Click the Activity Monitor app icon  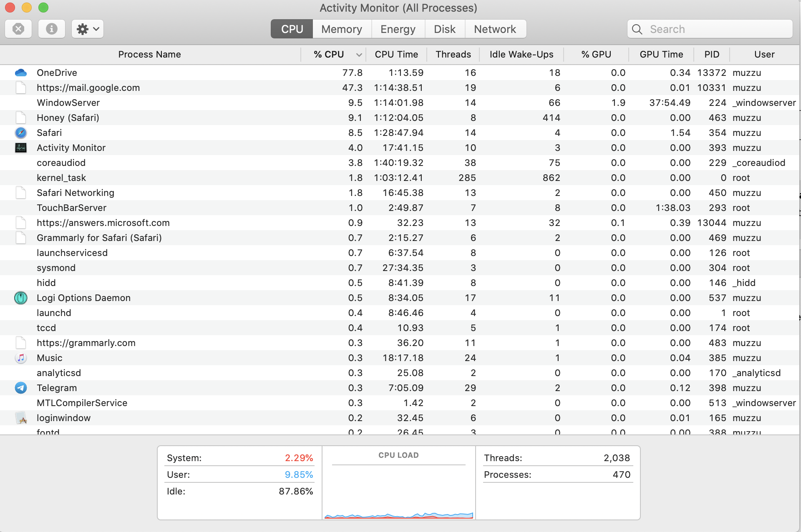pos(21,148)
